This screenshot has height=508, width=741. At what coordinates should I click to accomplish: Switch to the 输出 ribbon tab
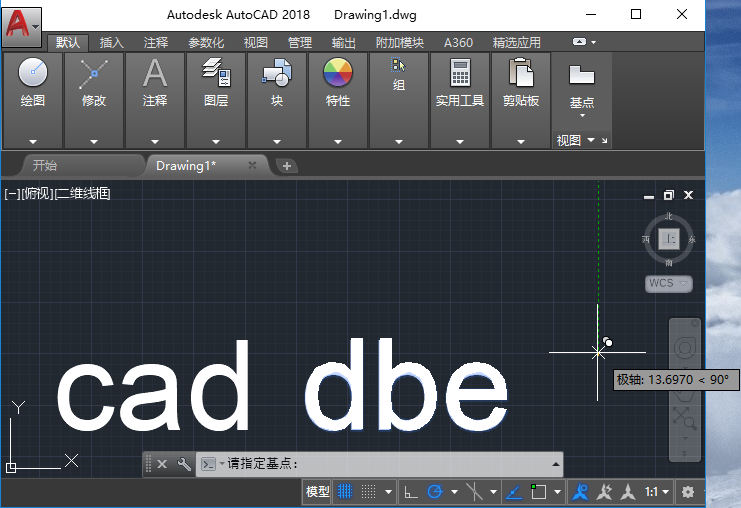coord(344,43)
